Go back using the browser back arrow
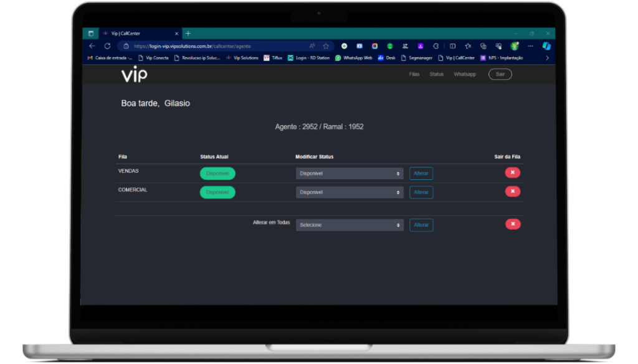The height and width of the screenshot is (364, 638). 92,46
